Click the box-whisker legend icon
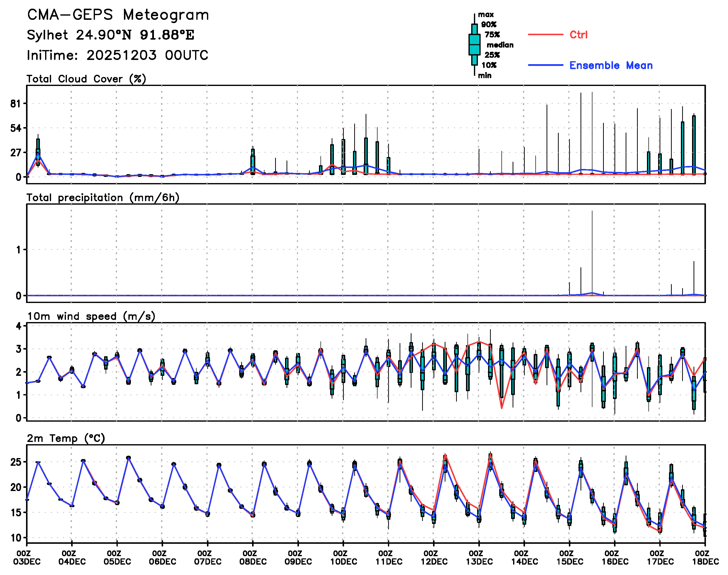The height and width of the screenshot is (575, 728). 474,44
